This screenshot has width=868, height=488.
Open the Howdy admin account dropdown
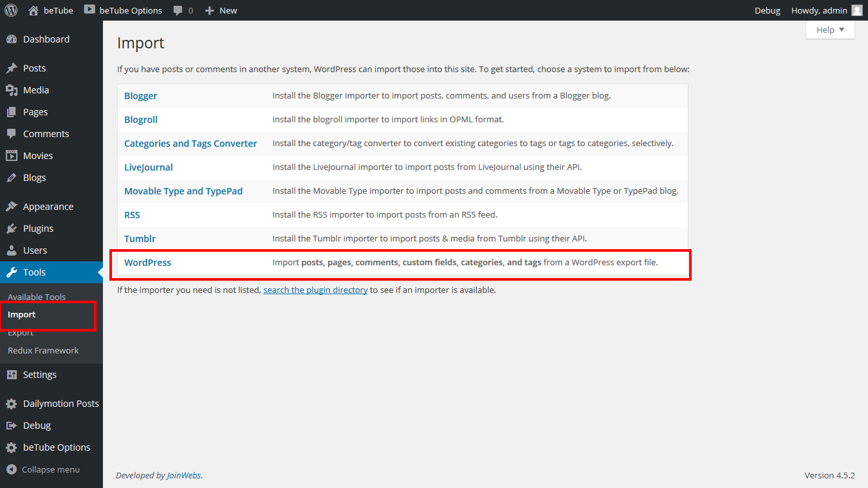[x=821, y=10]
